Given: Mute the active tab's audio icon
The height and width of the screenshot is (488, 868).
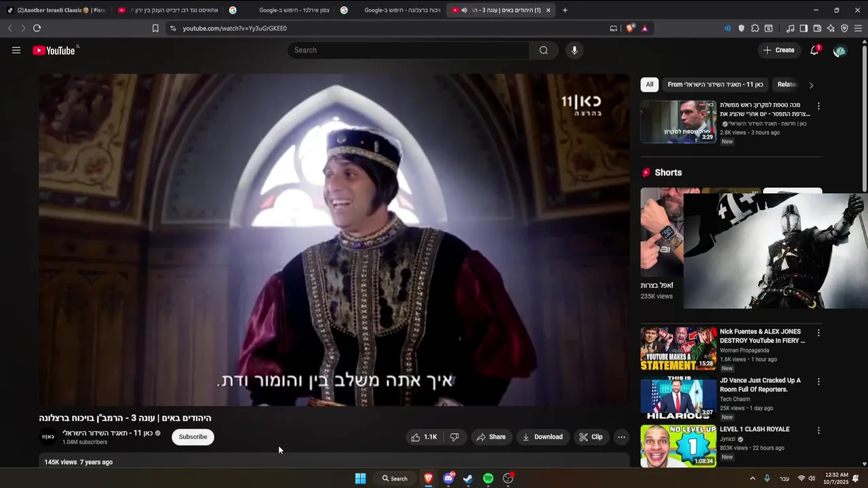Looking at the screenshot, I should click(x=464, y=10).
